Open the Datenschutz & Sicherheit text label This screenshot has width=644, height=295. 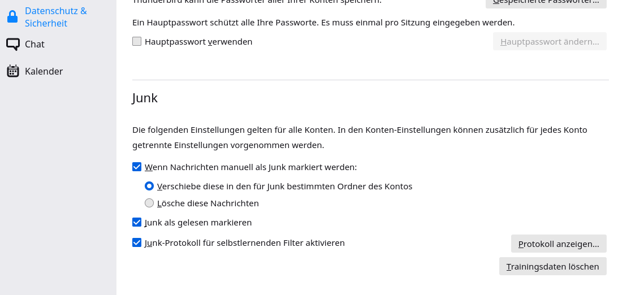(x=55, y=17)
